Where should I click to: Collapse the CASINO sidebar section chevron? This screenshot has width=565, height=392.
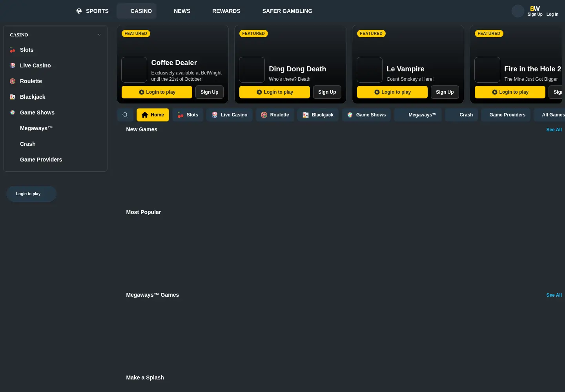click(x=99, y=35)
